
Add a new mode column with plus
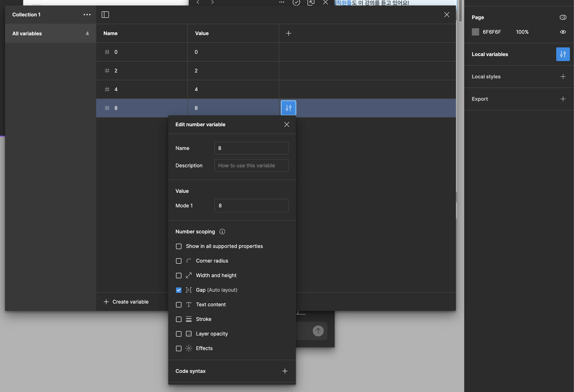pyautogui.click(x=289, y=33)
